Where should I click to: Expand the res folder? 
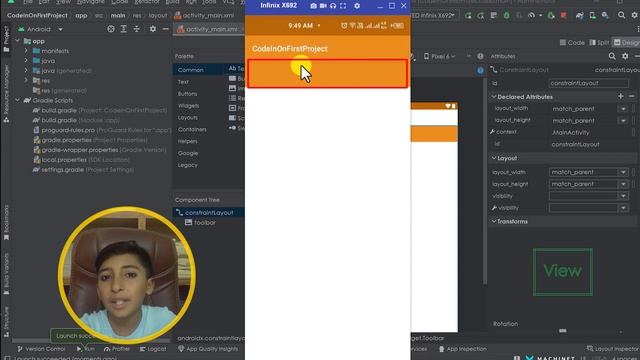point(26,81)
